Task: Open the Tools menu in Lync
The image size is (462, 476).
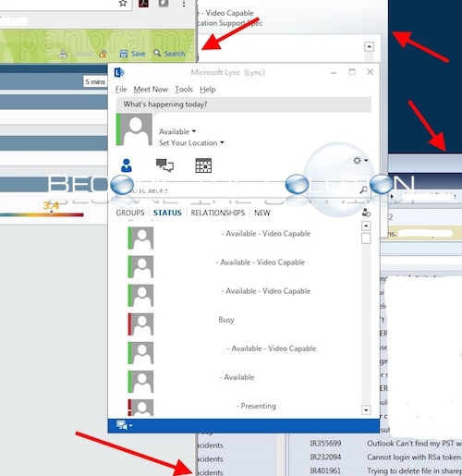Action: [184, 90]
